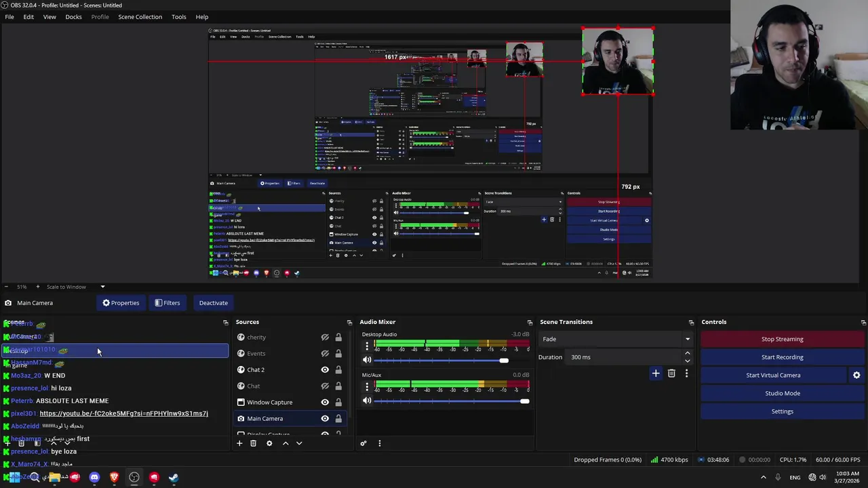
Task: Enter Studio Mode
Action: pyautogui.click(x=782, y=393)
